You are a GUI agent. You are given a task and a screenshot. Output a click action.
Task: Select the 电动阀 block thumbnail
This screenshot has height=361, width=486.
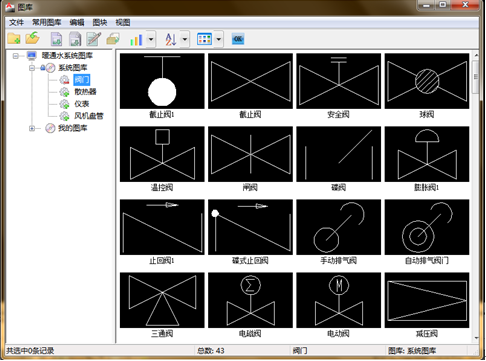(339, 300)
